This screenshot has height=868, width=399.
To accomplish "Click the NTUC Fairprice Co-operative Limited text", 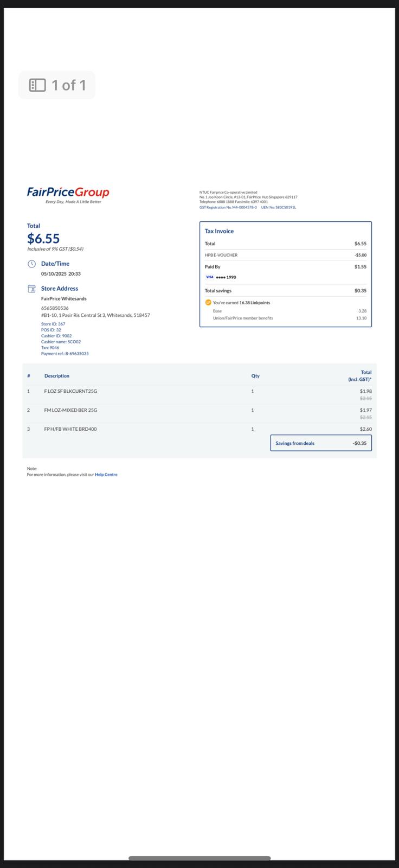I will pyautogui.click(x=228, y=192).
